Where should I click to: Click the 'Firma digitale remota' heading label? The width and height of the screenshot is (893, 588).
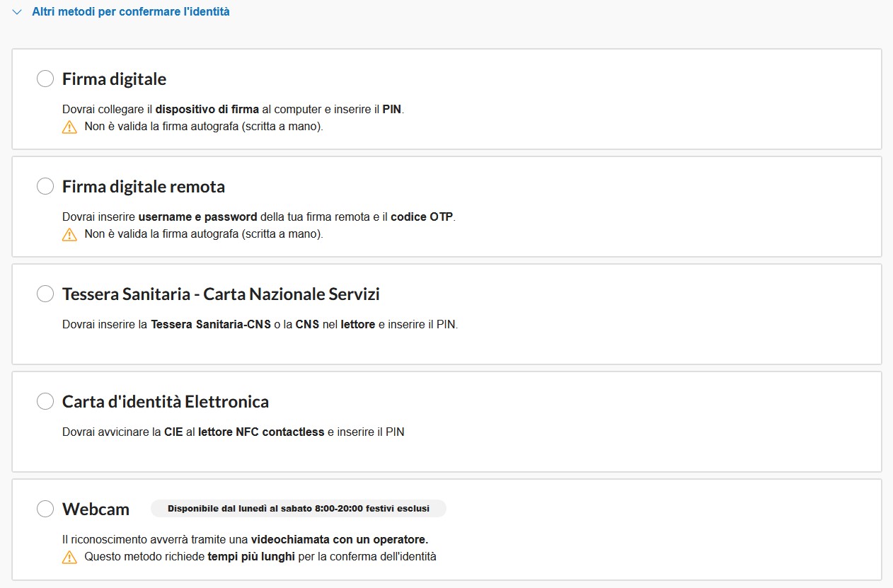144,186
